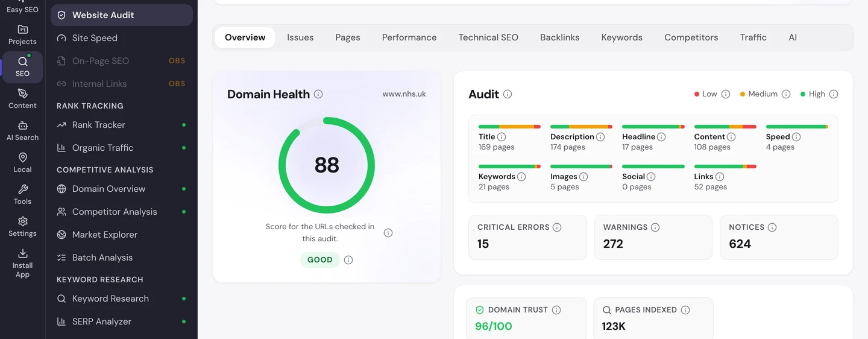Click info icon beside Warnings
Screen dimensions: 868x339
655,227
